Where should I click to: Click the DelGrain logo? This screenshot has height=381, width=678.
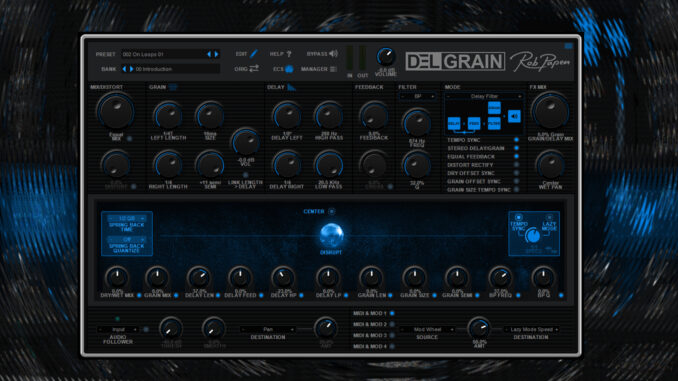(x=455, y=61)
